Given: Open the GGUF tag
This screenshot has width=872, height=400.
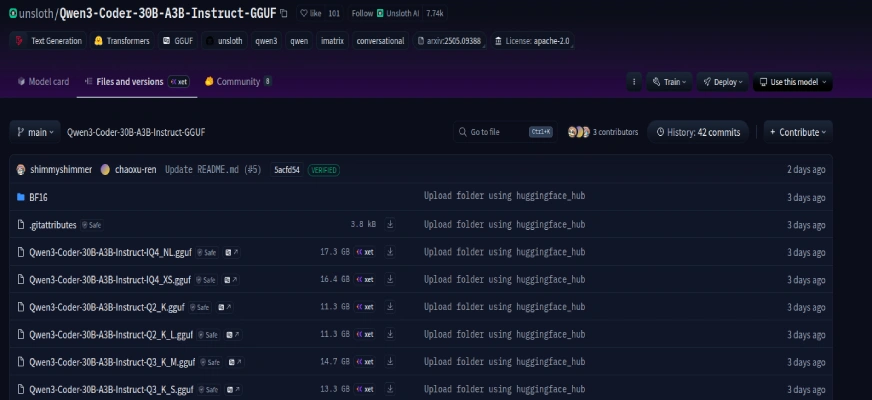Looking at the screenshot, I should click(x=178, y=41).
